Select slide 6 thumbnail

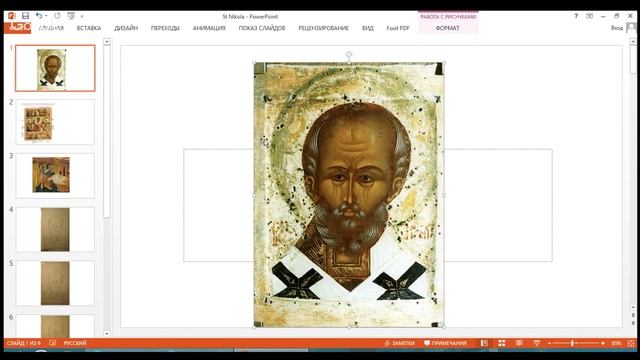coord(55,326)
